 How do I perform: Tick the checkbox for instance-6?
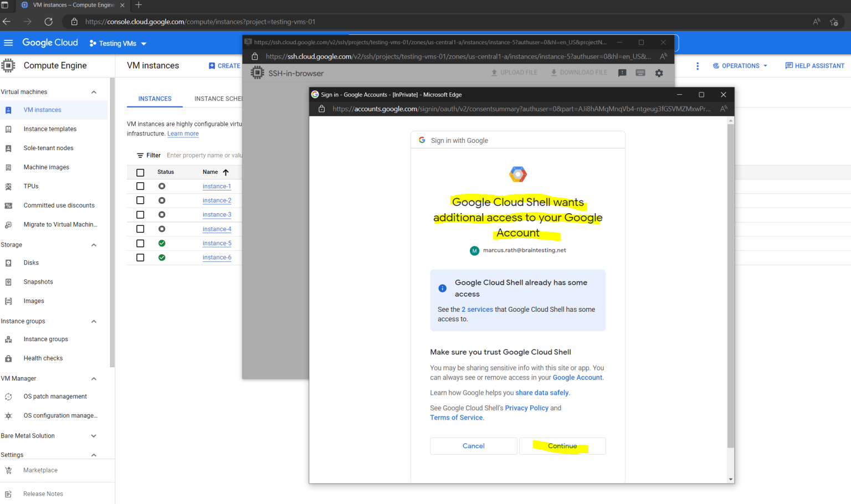pos(140,257)
